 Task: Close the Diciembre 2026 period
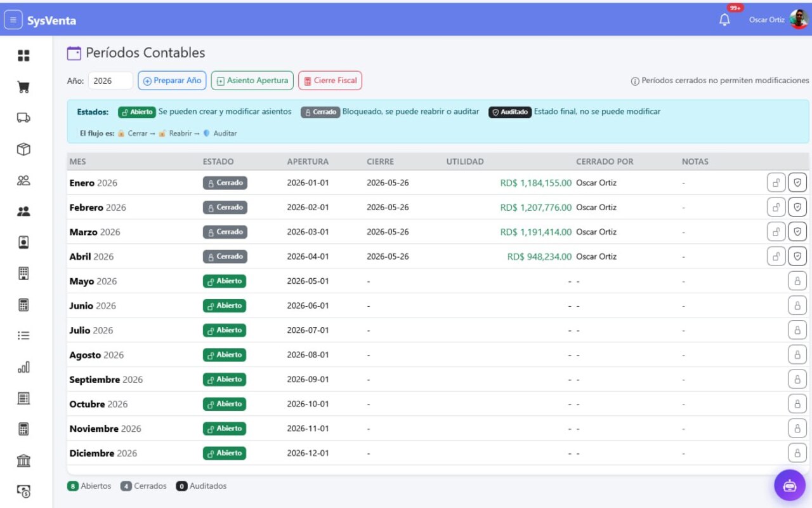click(797, 453)
